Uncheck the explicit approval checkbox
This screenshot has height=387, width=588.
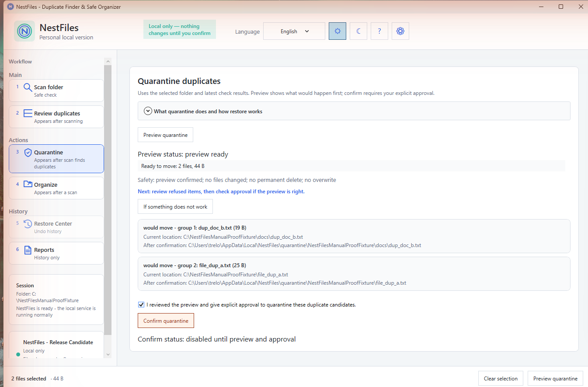tap(141, 304)
